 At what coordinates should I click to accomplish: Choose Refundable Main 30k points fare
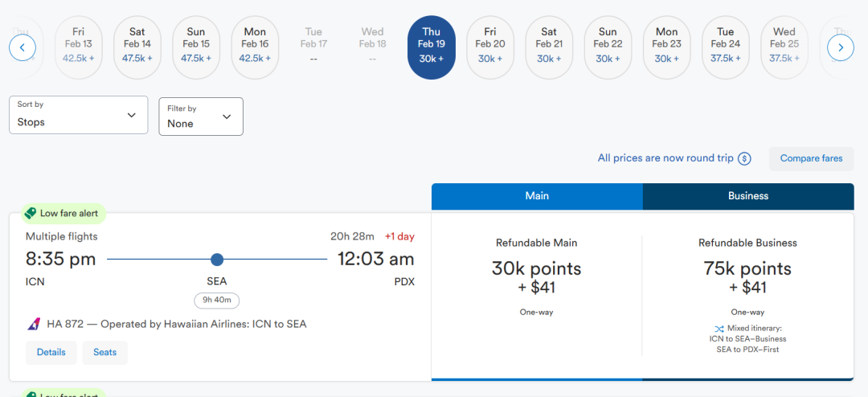536,276
